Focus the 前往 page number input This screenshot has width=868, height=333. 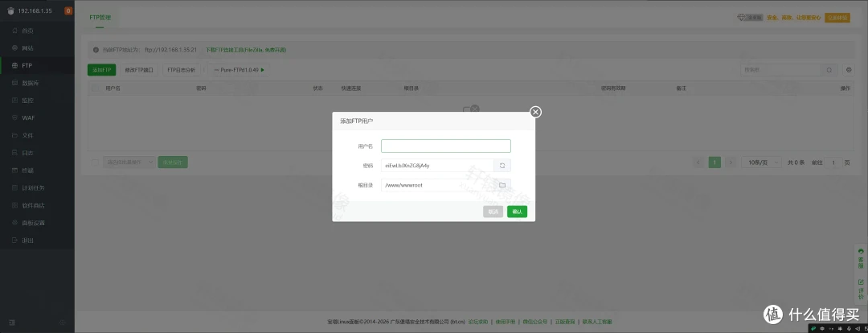point(833,162)
